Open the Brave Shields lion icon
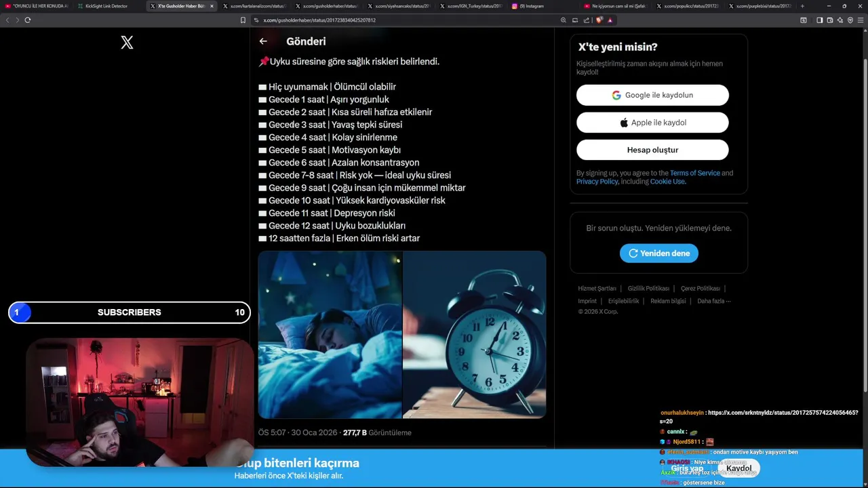The image size is (868, 488). pyautogui.click(x=599, y=20)
